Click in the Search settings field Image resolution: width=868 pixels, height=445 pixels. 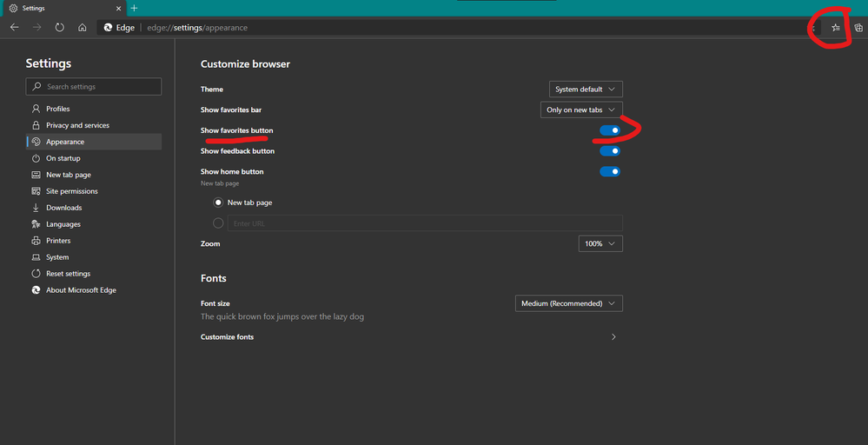[x=94, y=86]
